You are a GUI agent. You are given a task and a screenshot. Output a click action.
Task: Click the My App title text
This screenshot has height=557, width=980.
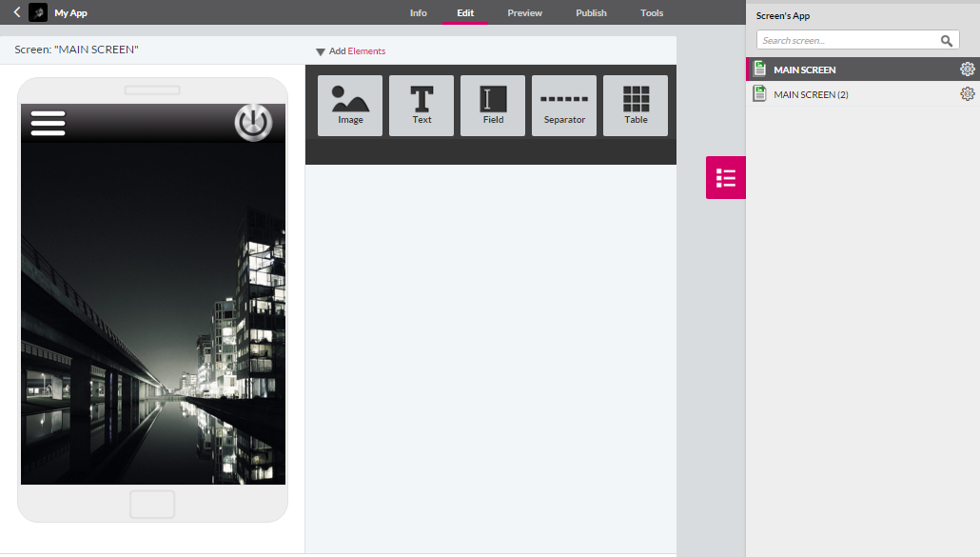[x=70, y=12]
